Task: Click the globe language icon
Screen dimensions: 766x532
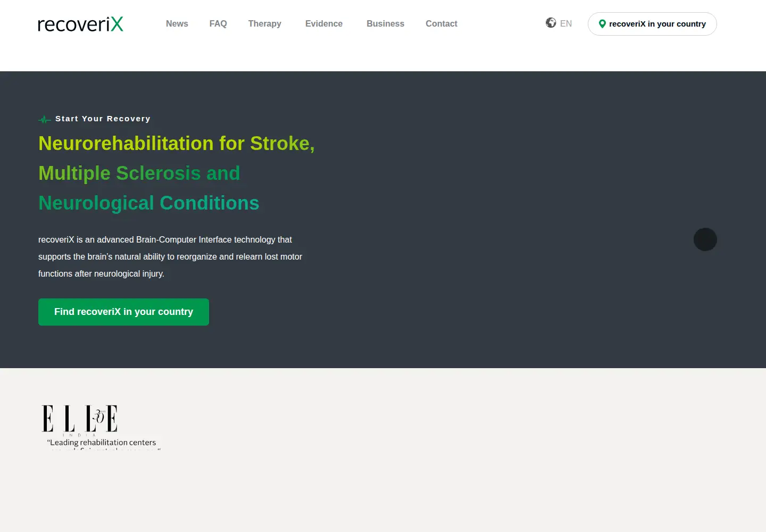Action: [551, 23]
